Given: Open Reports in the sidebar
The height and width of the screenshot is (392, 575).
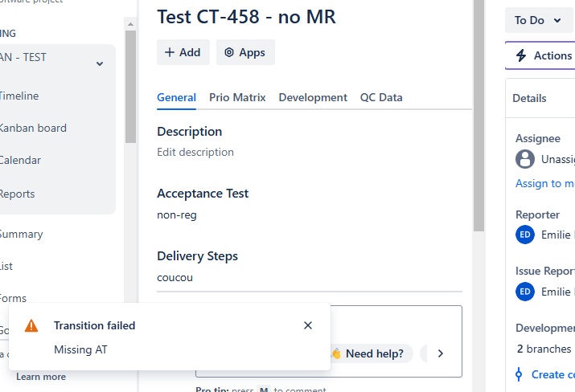Looking at the screenshot, I should [x=17, y=194].
